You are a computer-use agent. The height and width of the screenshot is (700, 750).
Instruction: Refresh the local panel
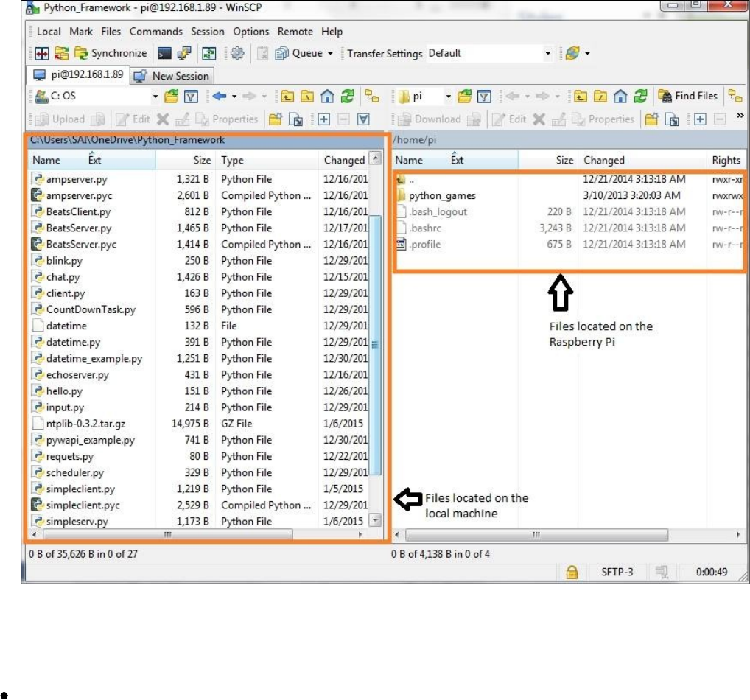[x=347, y=97]
